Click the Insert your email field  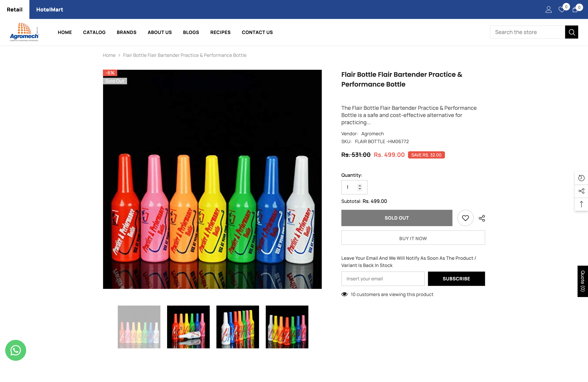pos(383,279)
